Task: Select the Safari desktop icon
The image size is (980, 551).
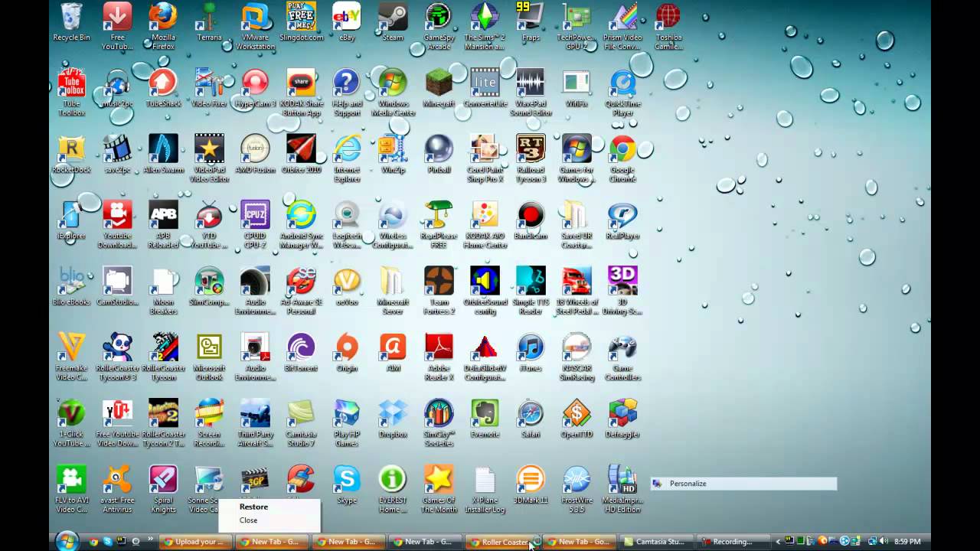Action: point(531,418)
